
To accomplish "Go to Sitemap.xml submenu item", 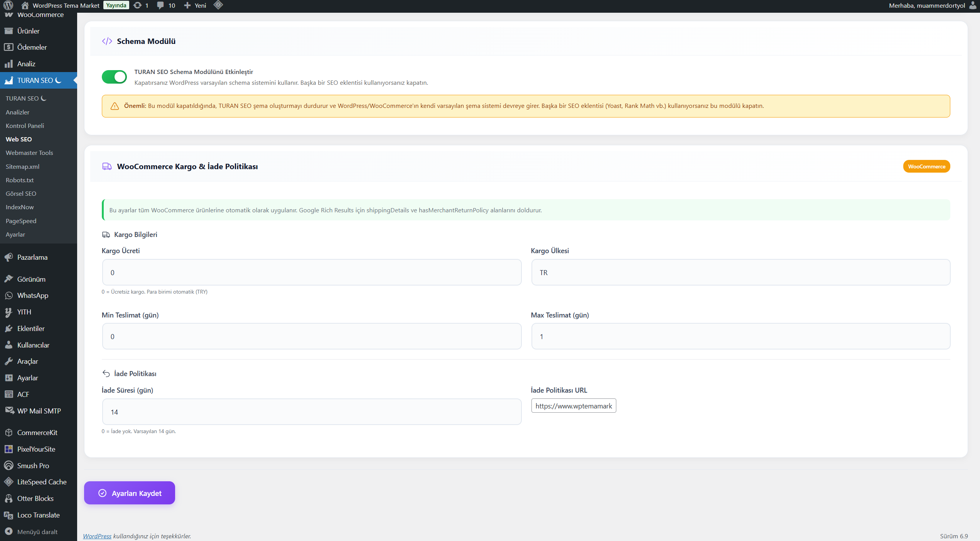I will (22, 166).
